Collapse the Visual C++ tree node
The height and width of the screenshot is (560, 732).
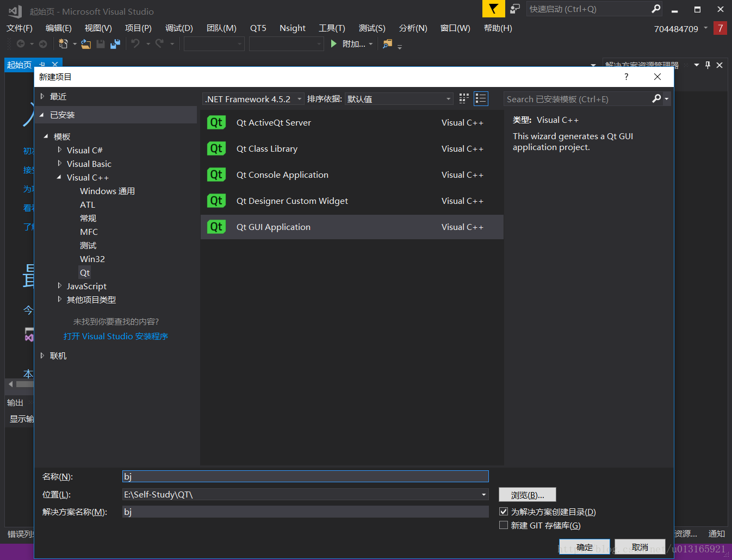[59, 177]
